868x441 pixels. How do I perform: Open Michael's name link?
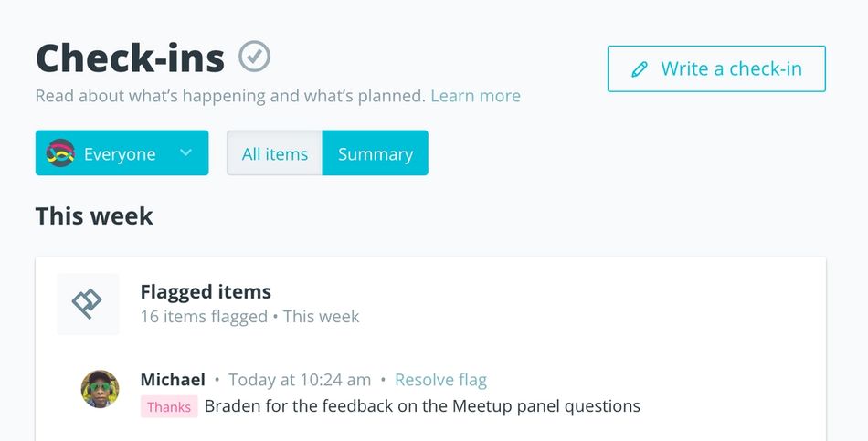(x=173, y=380)
